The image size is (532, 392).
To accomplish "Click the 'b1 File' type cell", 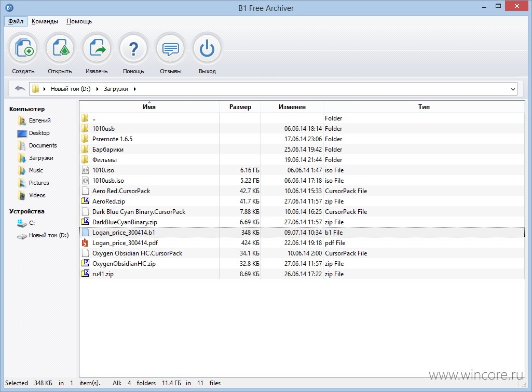I will click(334, 233).
